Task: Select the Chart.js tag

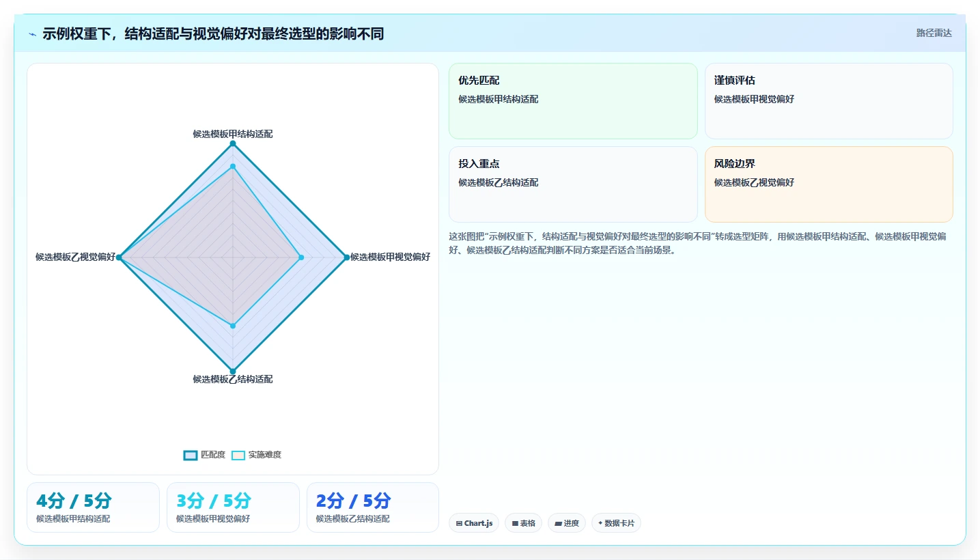Action: [x=474, y=523]
